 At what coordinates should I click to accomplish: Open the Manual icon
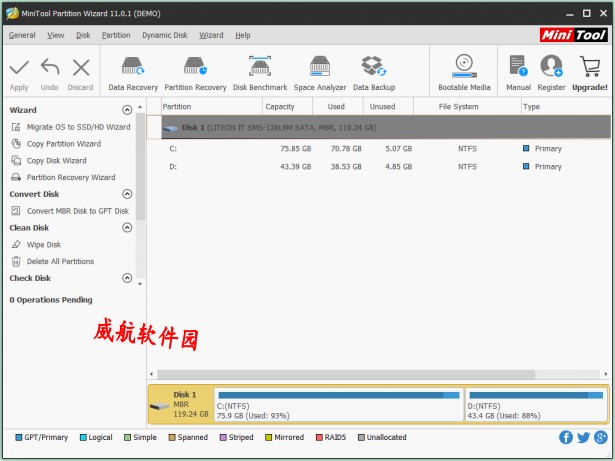(x=518, y=66)
